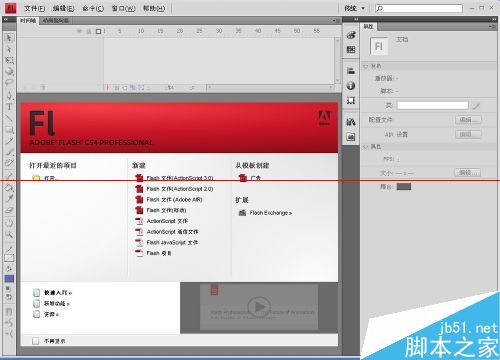
Task: Select the Brush tool
Action: (9, 152)
